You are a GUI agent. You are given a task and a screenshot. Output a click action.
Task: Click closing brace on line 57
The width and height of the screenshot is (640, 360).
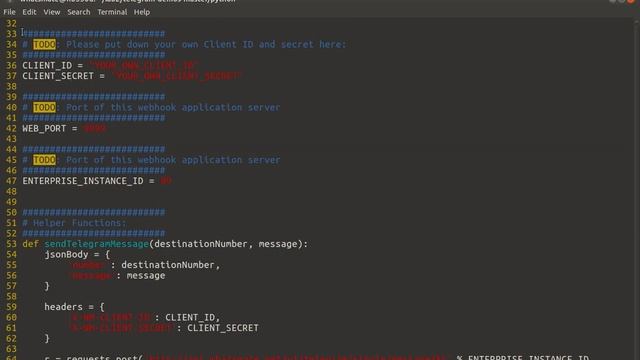point(47,286)
